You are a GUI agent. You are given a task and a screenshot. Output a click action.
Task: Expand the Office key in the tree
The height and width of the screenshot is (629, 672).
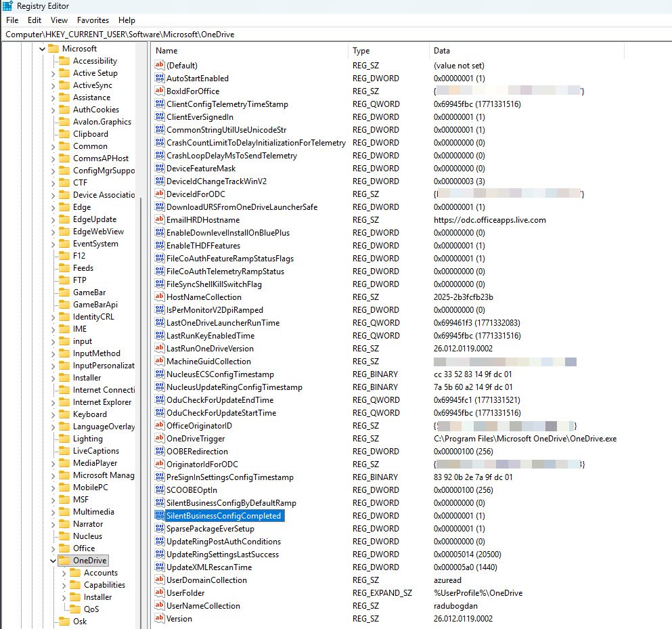pos(53,548)
